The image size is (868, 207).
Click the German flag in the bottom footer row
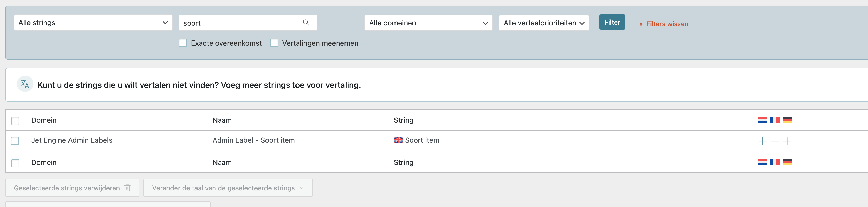tap(787, 162)
